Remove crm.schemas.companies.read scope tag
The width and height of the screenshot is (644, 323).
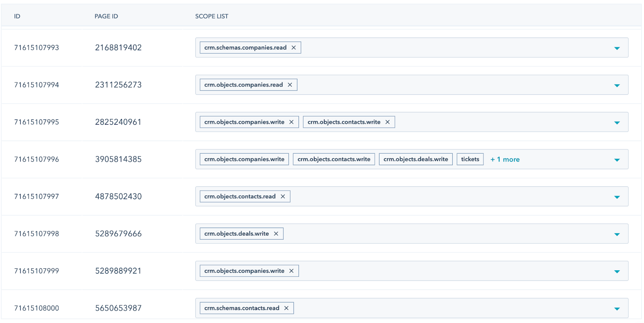click(294, 47)
